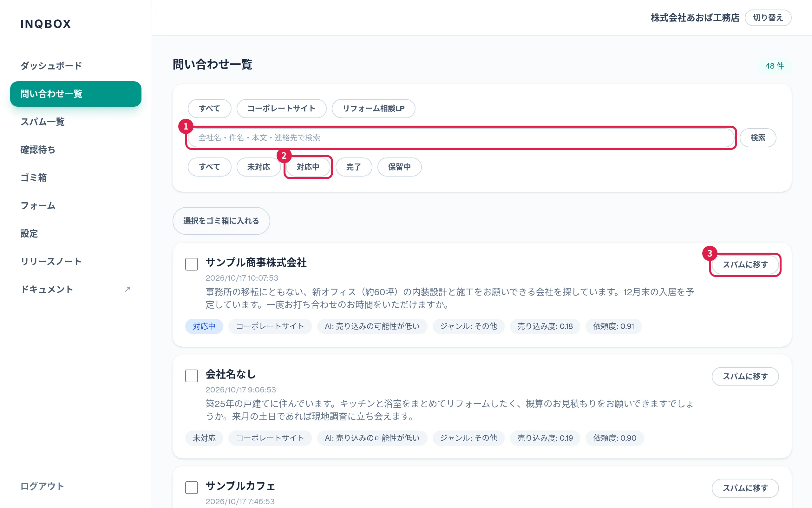Click the 対応中 status badge on first inquiry

204,326
